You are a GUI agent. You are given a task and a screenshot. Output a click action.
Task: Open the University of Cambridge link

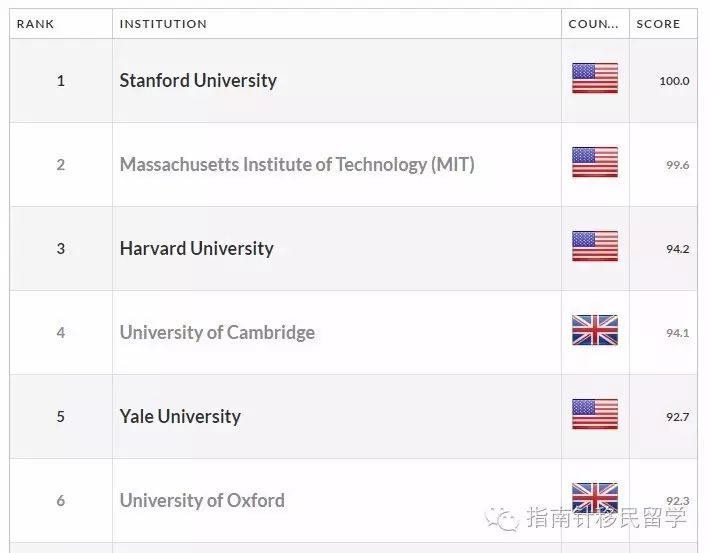[x=217, y=332]
